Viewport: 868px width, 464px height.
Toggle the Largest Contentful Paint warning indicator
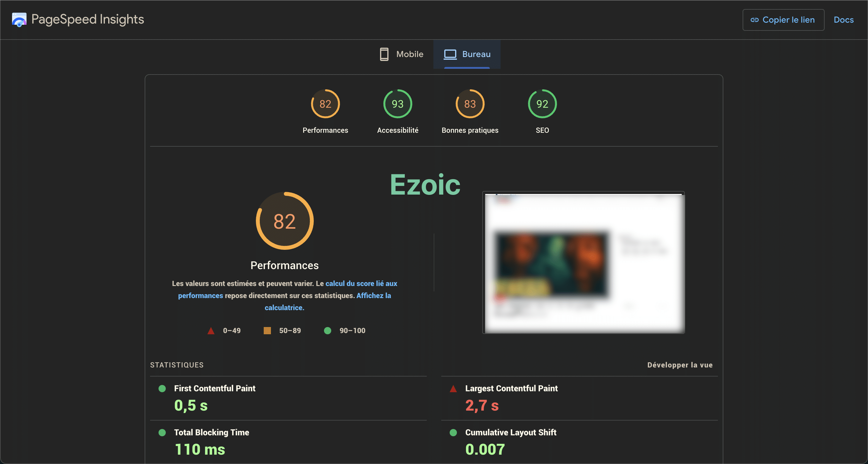tap(454, 389)
